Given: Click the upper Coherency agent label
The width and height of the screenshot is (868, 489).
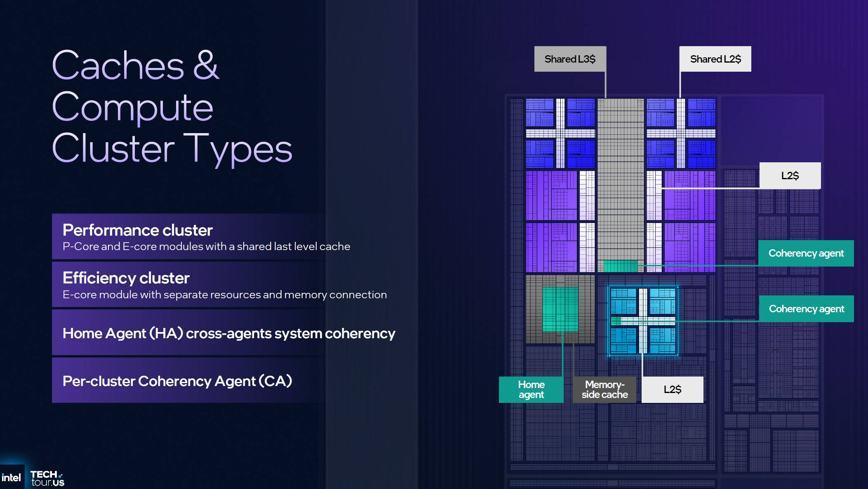Looking at the screenshot, I should pos(806,253).
